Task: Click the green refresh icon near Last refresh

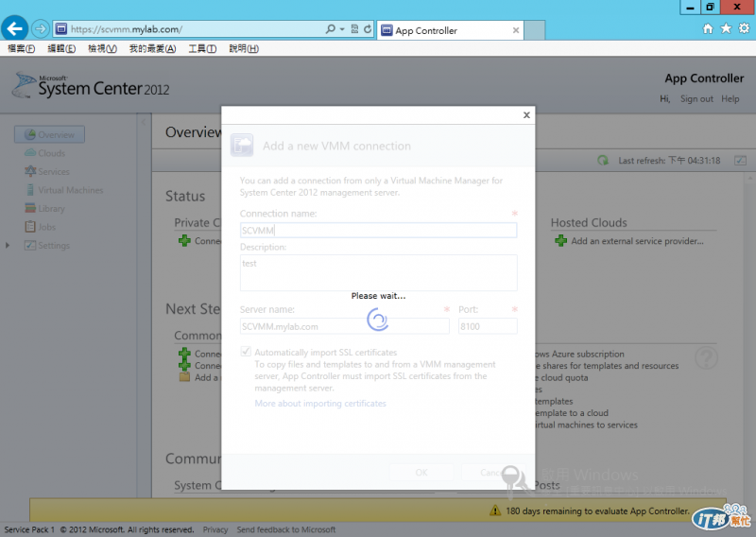Action: tap(603, 160)
